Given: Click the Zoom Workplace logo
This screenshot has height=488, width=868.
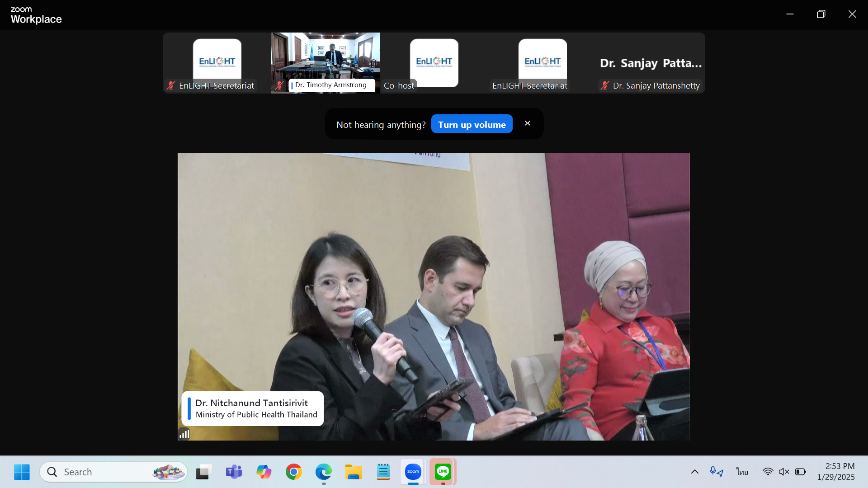Looking at the screenshot, I should (x=36, y=15).
